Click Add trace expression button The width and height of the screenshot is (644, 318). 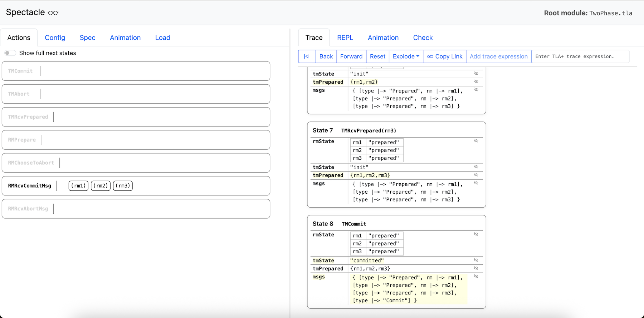pos(498,56)
